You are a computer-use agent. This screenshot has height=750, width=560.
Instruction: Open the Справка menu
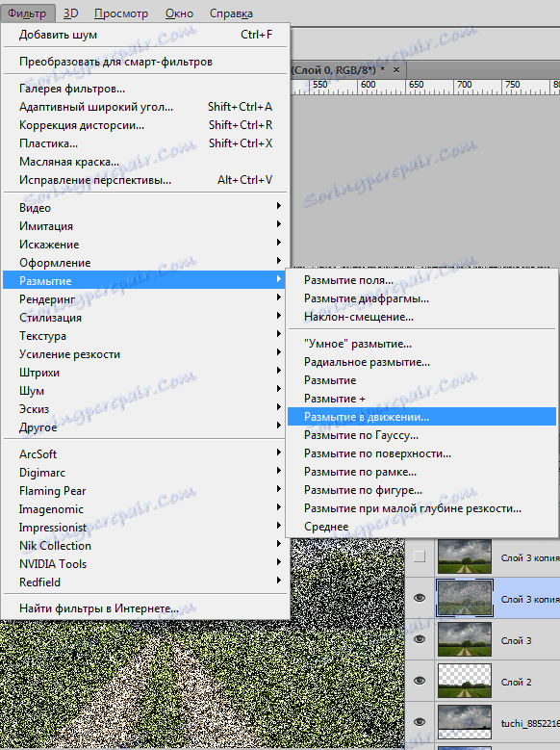click(x=231, y=13)
